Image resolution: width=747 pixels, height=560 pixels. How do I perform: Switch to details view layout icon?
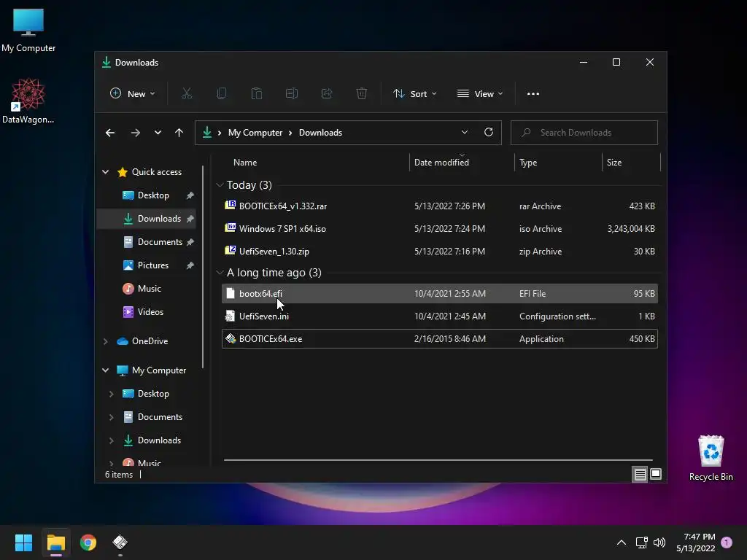point(640,474)
